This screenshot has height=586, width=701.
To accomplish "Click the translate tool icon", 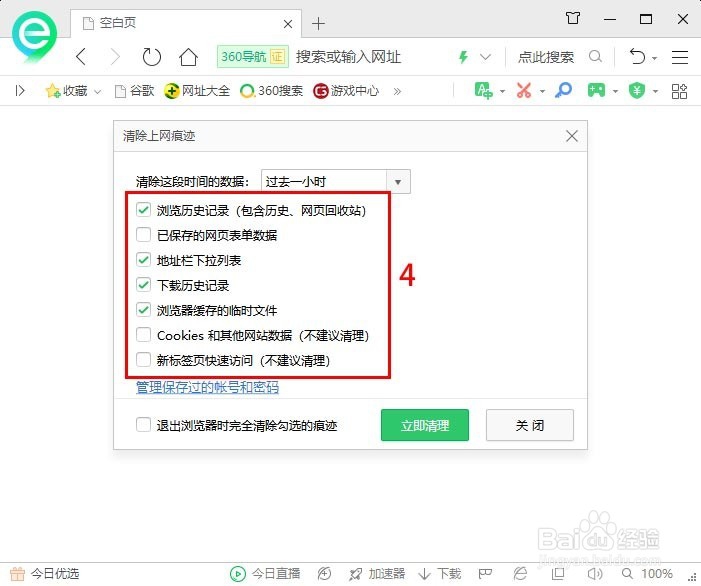I will (x=483, y=91).
